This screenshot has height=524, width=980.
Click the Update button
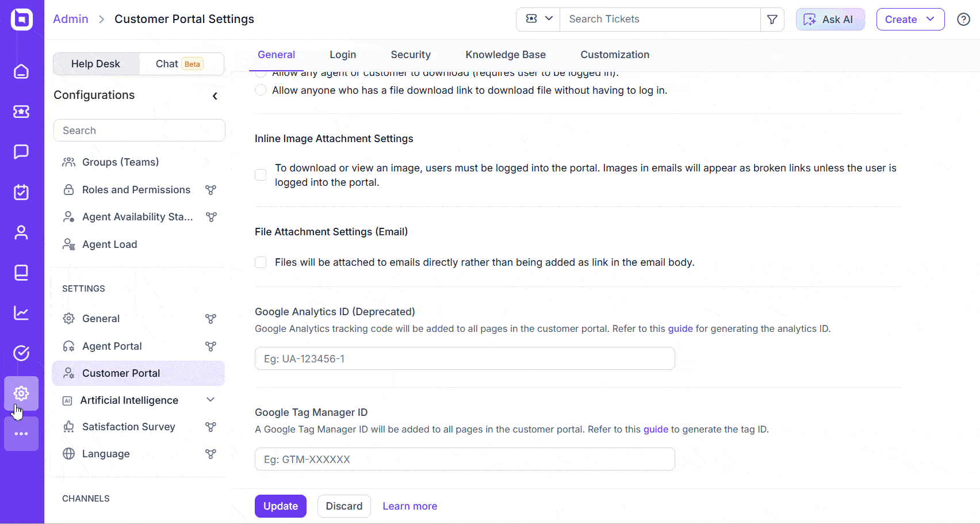click(281, 506)
